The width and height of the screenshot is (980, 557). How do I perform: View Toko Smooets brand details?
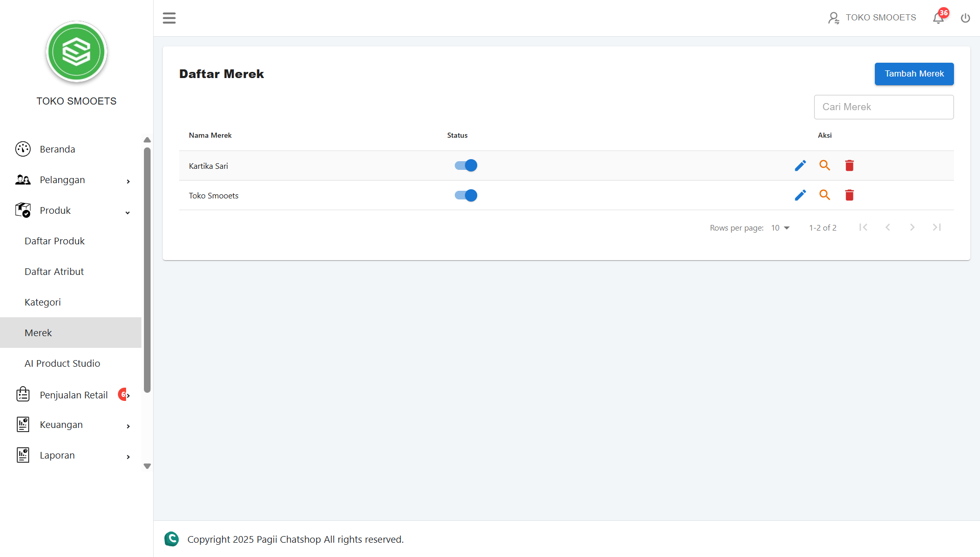pos(824,195)
